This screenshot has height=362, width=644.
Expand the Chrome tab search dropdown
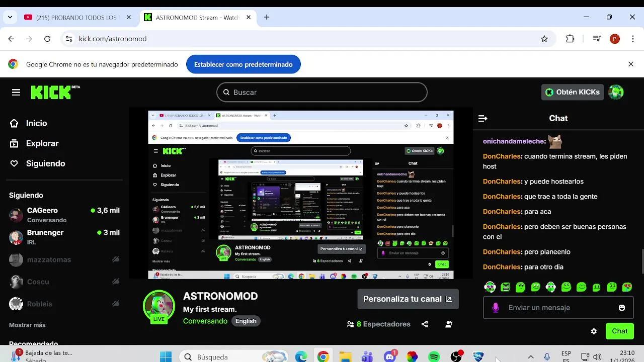[x=10, y=17]
